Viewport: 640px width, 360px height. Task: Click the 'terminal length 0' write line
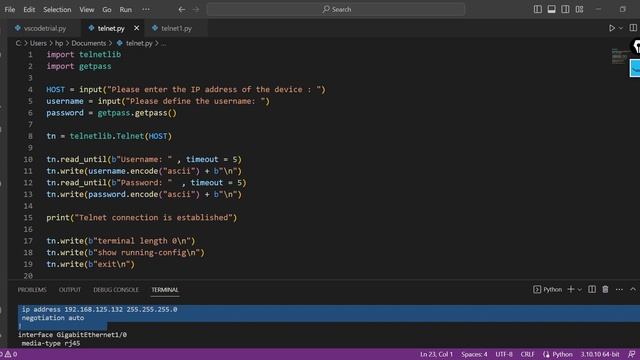coord(121,241)
